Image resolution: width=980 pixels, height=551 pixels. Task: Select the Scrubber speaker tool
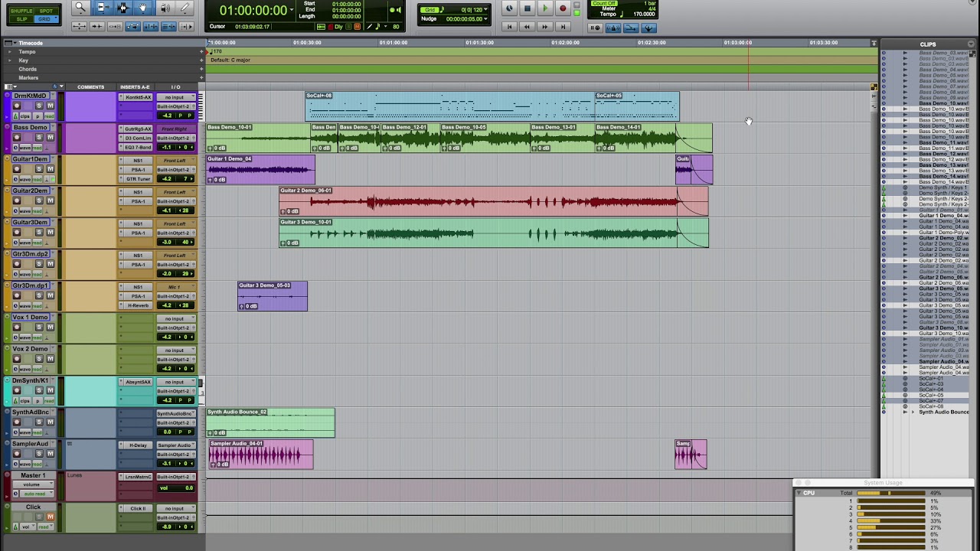(x=165, y=8)
